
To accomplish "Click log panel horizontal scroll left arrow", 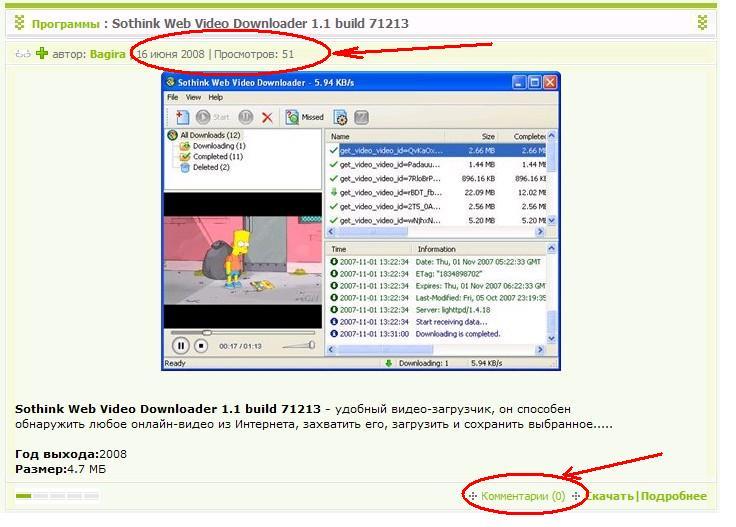I will click(331, 350).
